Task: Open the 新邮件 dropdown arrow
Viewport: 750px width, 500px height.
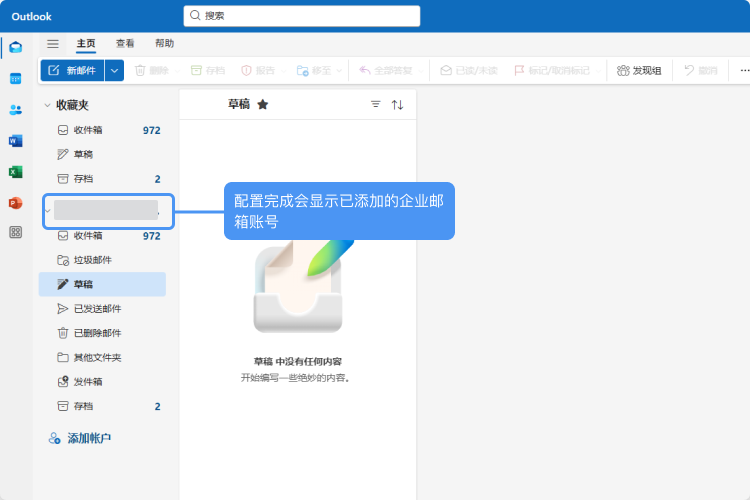Action: (114, 70)
